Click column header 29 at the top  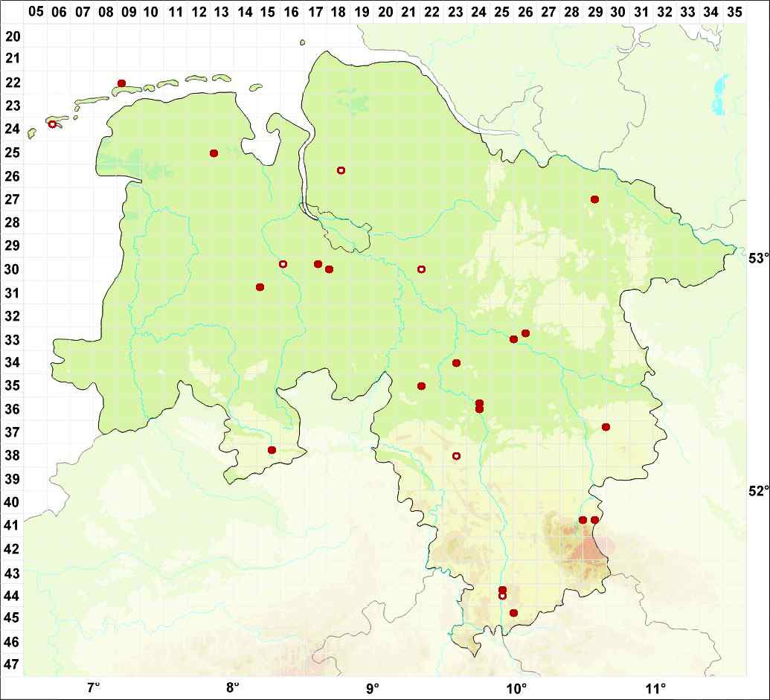pyautogui.click(x=595, y=11)
